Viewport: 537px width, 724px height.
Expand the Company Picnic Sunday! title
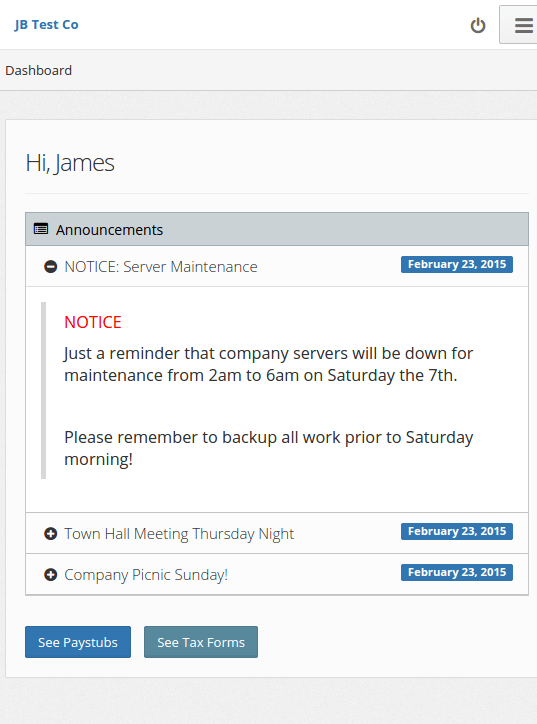146,575
